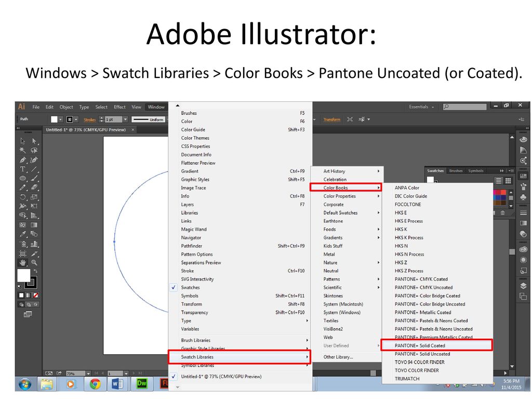Select the Column Graph tool
The image size is (532, 399).
click(x=34, y=244)
